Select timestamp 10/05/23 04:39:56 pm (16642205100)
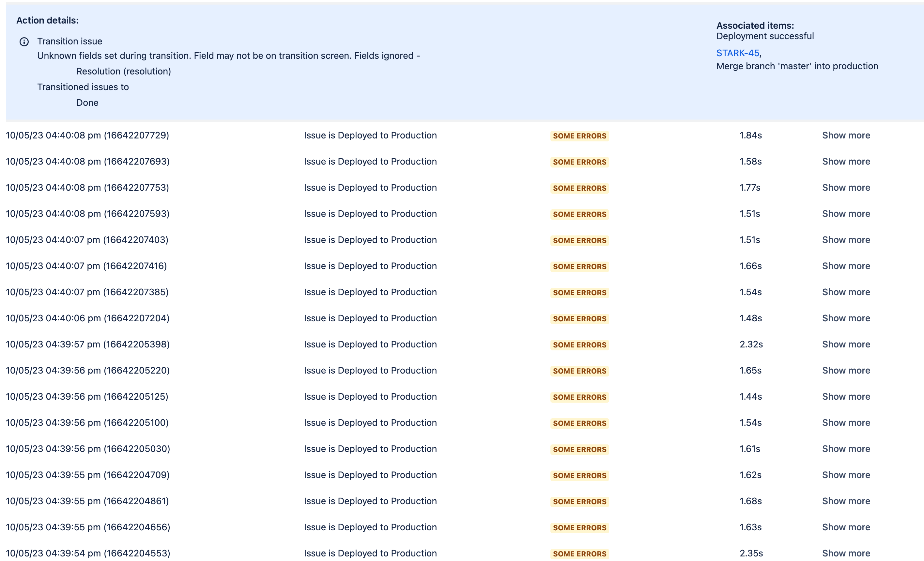This screenshot has height=561, width=924. point(87,423)
